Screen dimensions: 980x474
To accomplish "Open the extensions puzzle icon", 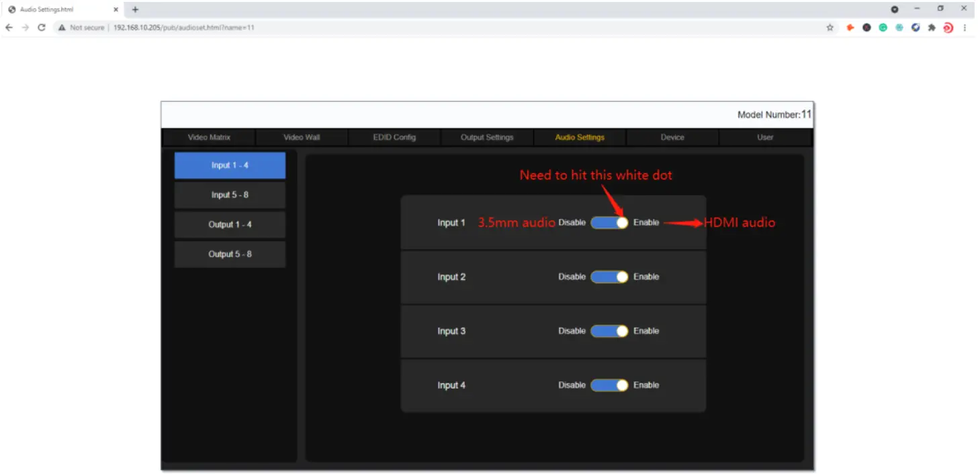I will (932, 28).
